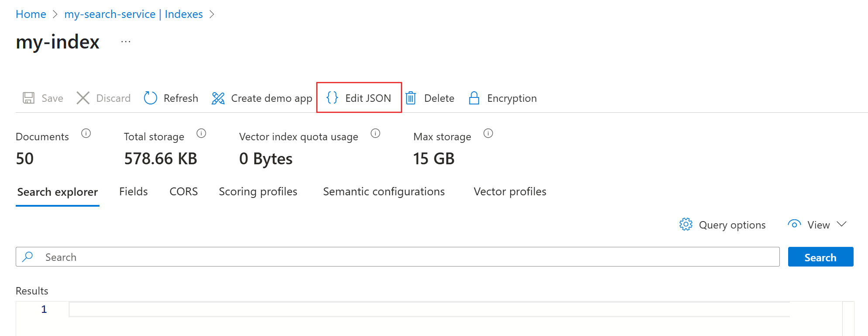This screenshot has width=868, height=336.
Task: Select the Semantic configurations tab
Action: click(x=384, y=191)
